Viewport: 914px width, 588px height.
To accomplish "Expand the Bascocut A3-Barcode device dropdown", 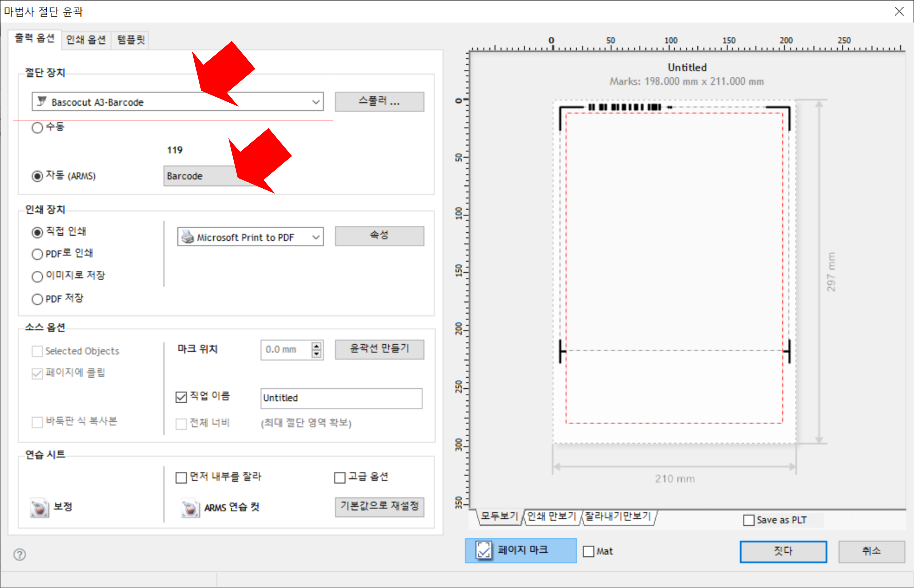I will point(315,102).
